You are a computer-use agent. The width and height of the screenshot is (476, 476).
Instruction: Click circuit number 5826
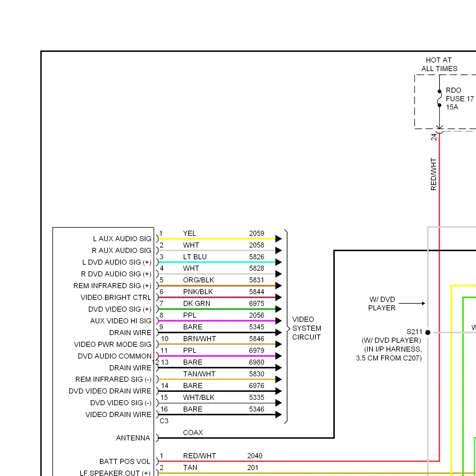pos(257,257)
